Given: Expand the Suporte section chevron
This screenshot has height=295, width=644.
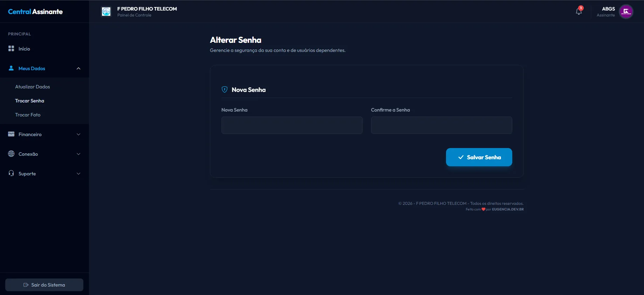Looking at the screenshot, I should point(78,174).
